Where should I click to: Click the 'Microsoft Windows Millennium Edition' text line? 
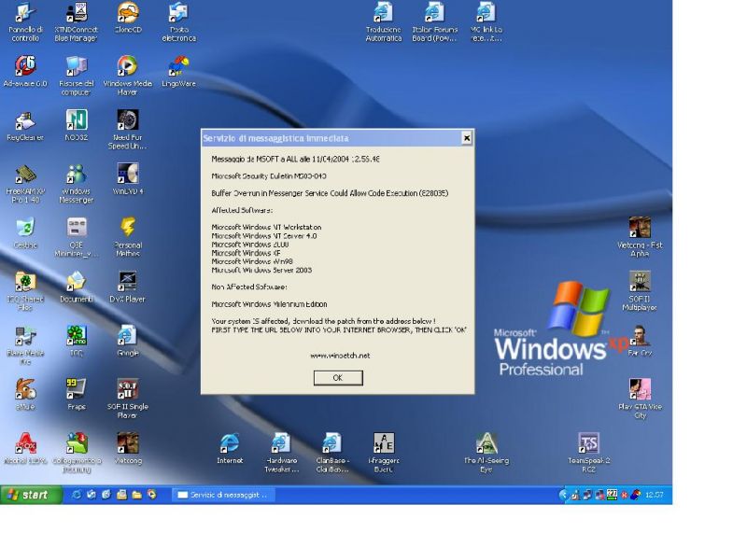click(x=269, y=304)
